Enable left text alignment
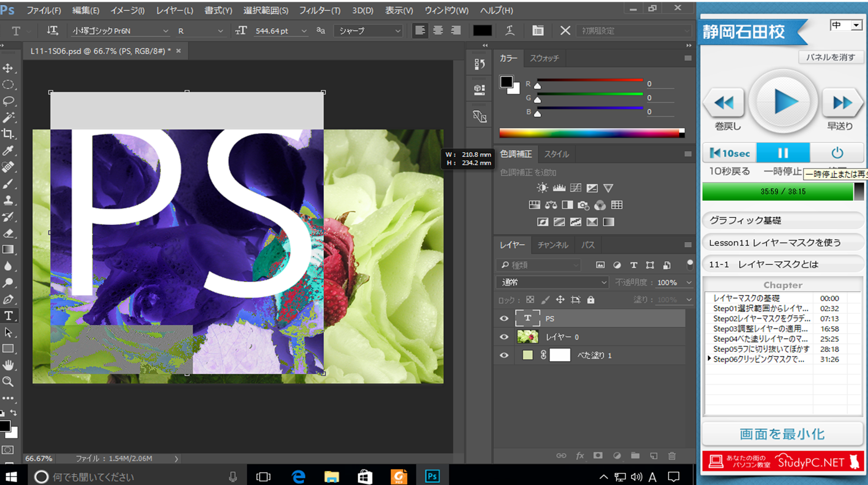 tap(420, 30)
